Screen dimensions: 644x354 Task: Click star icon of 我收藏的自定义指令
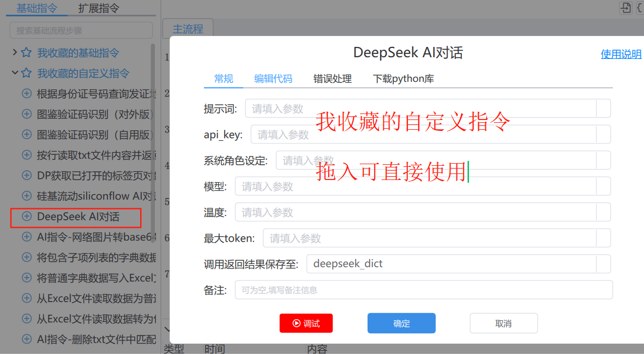(x=26, y=73)
